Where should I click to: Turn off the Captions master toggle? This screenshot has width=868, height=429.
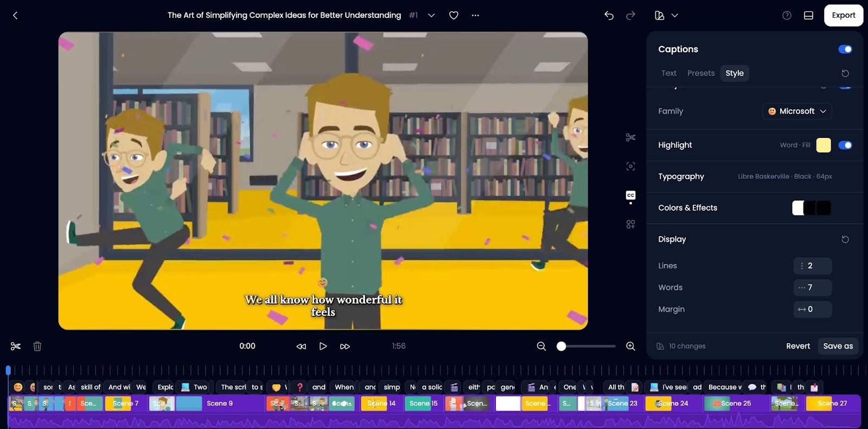pos(845,49)
